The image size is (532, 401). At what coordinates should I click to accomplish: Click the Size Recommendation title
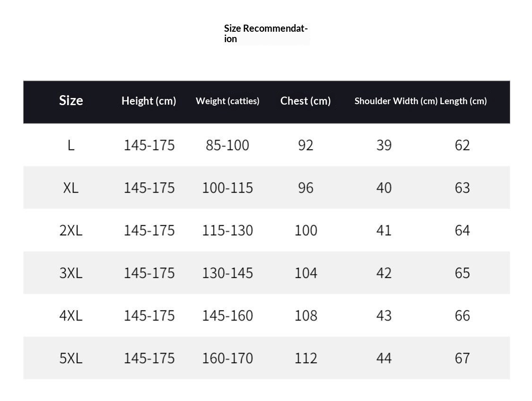(266, 34)
